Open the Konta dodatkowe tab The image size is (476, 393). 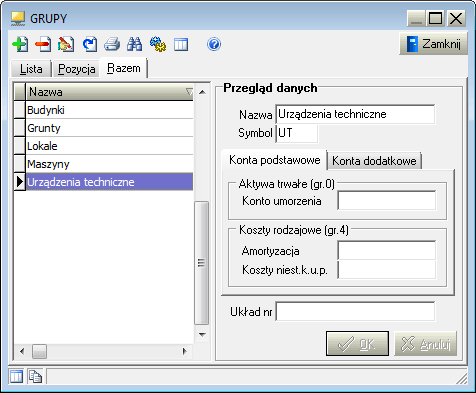(x=374, y=161)
